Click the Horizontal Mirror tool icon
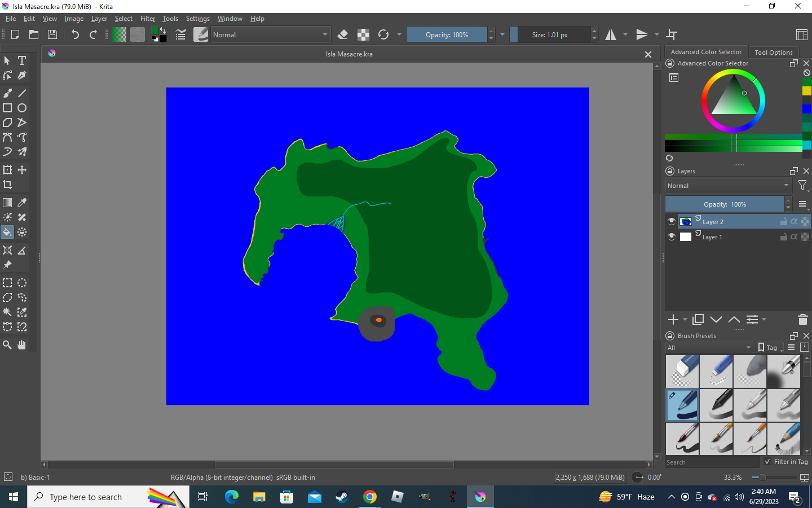The height and width of the screenshot is (508, 812). click(x=611, y=34)
